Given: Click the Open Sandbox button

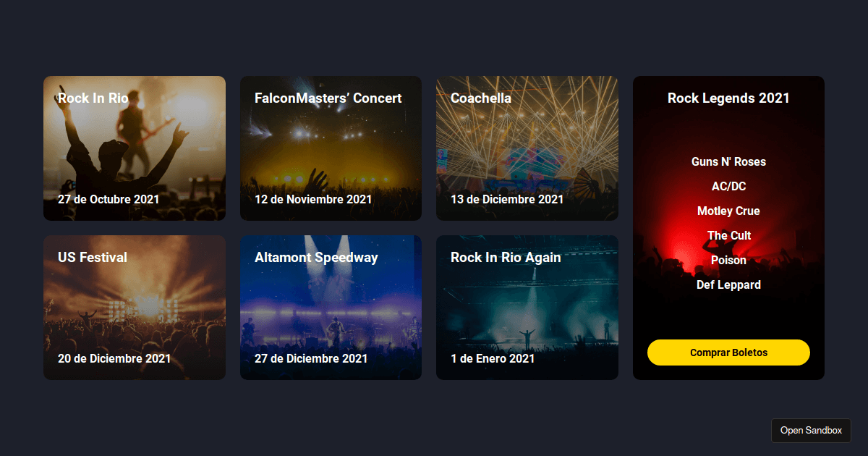Looking at the screenshot, I should click(x=811, y=431).
